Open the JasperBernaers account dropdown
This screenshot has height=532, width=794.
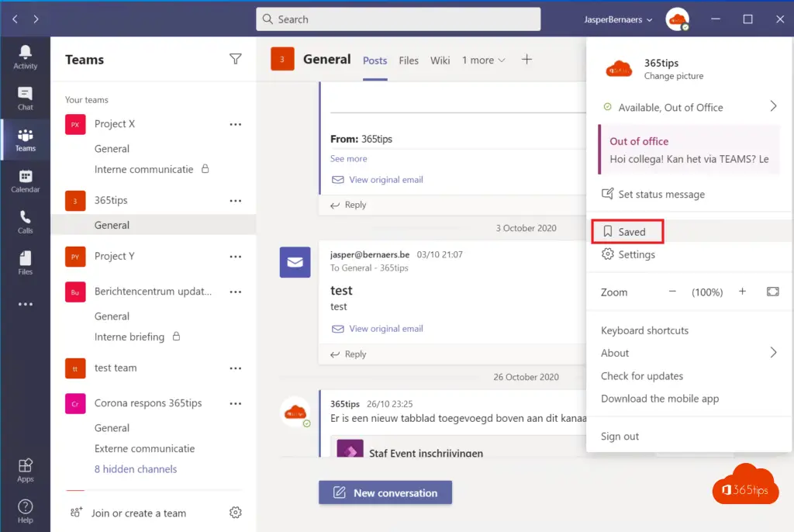618,19
